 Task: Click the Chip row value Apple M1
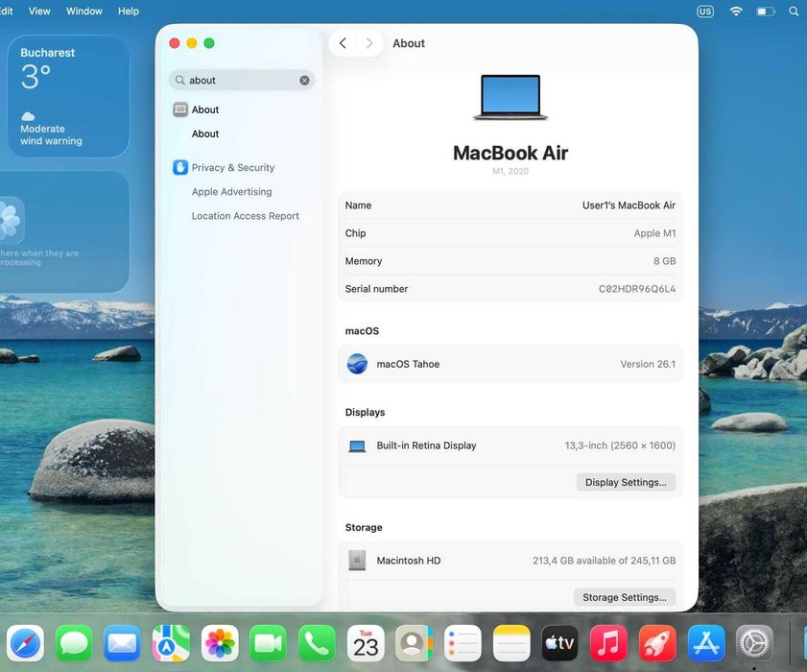654,233
